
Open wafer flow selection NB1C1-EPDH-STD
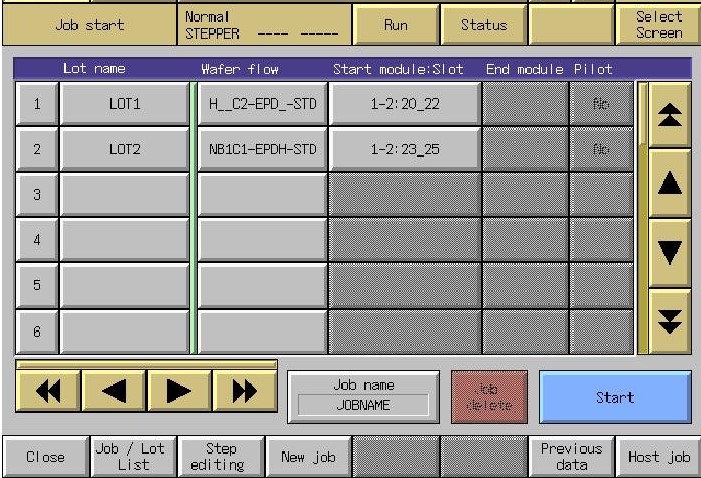[x=262, y=149]
